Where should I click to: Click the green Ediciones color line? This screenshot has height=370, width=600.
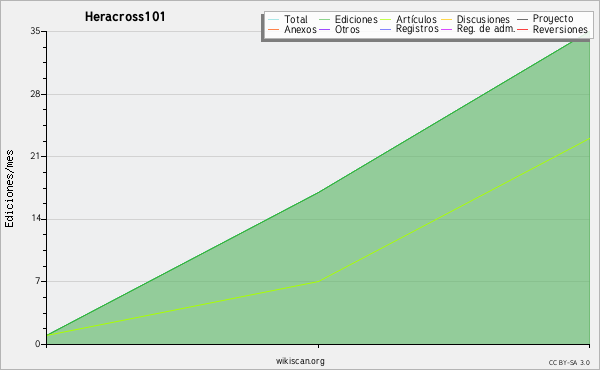(x=324, y=20)
